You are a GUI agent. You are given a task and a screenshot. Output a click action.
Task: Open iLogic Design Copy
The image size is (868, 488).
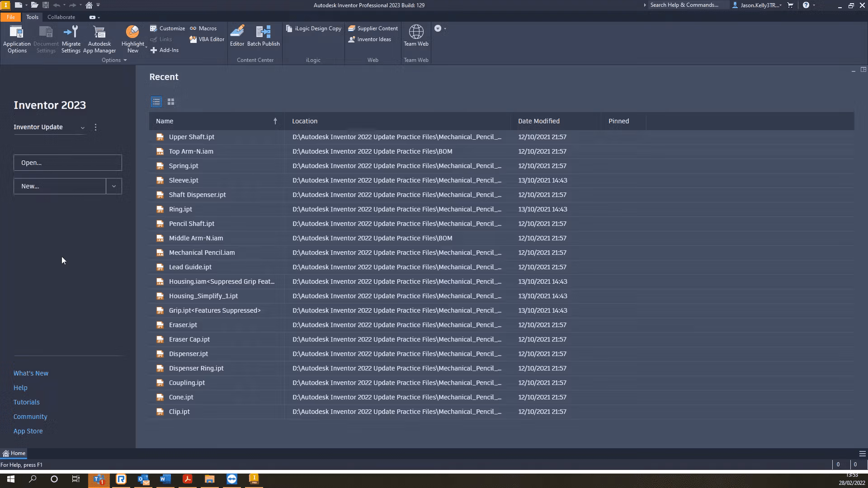[x=314, y=28]
